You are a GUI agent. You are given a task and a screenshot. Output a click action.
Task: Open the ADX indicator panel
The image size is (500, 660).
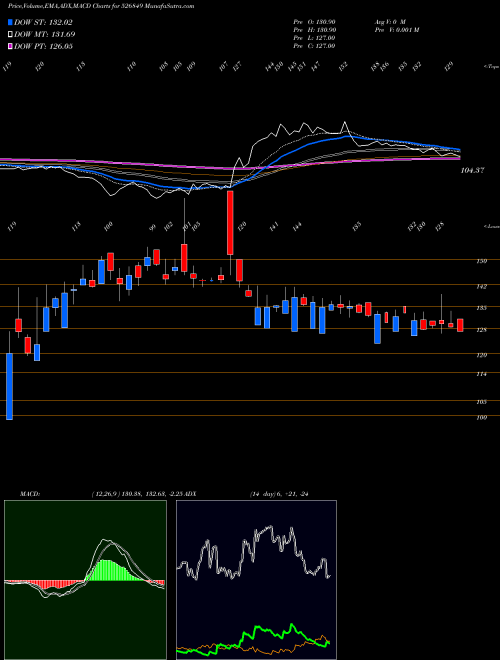[256, 580]
